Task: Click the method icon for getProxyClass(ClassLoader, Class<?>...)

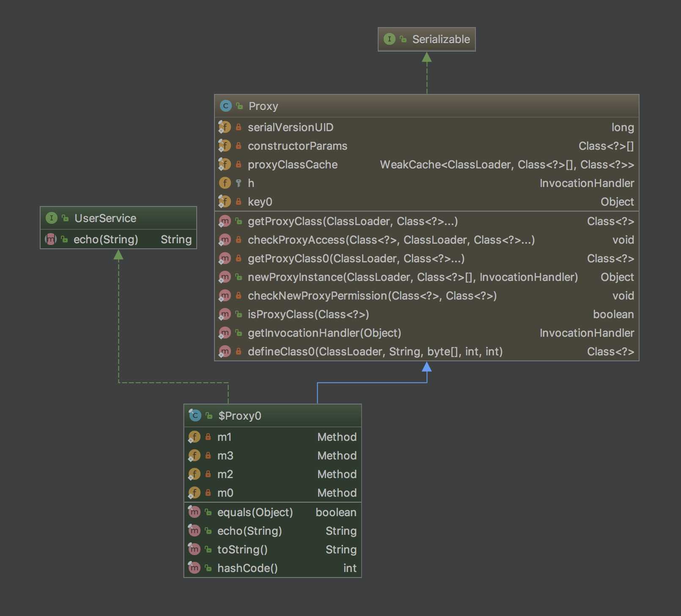Action: [224, 221]
